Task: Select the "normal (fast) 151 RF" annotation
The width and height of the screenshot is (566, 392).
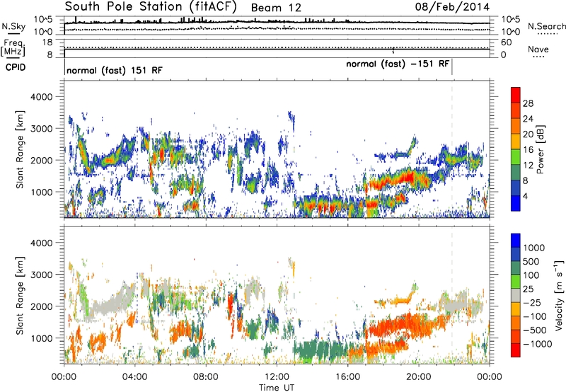Action: click(x=115, y=70)
